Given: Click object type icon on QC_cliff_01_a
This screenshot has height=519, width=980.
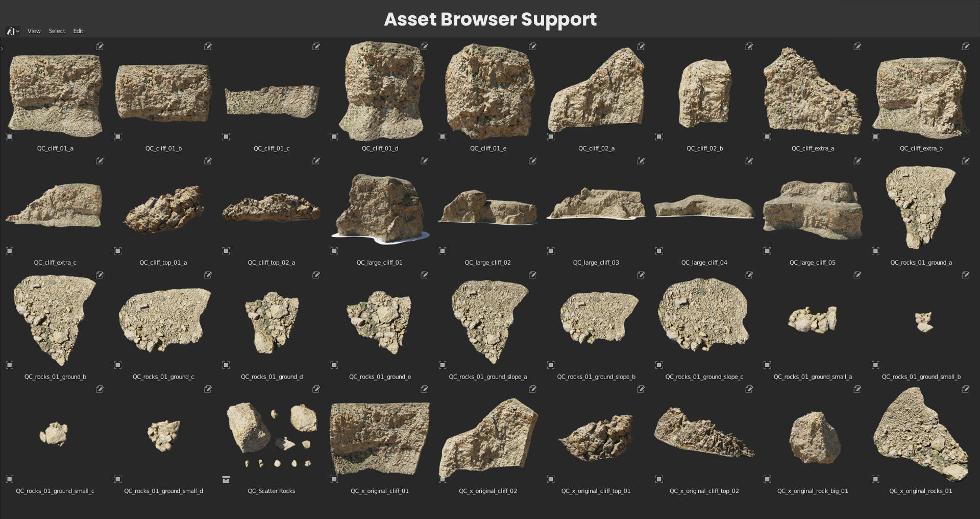Looking at the screenshot, I should click(x=9, y=137).
